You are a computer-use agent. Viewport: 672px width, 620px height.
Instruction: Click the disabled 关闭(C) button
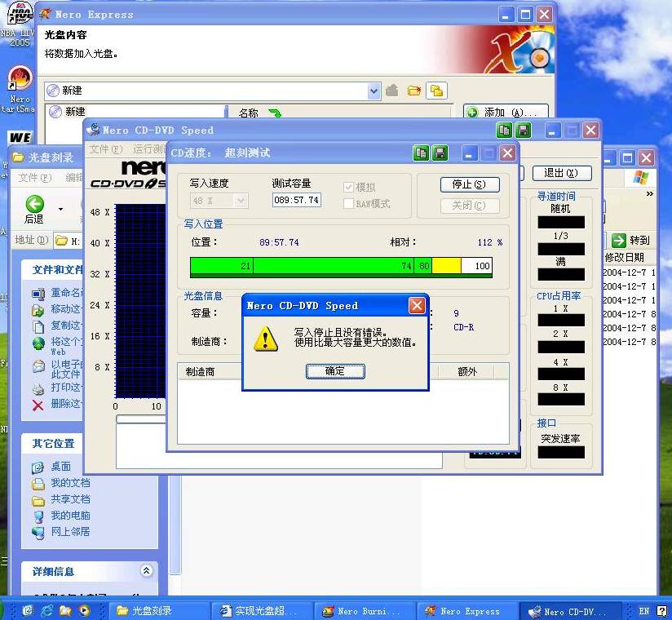(470, 206)
